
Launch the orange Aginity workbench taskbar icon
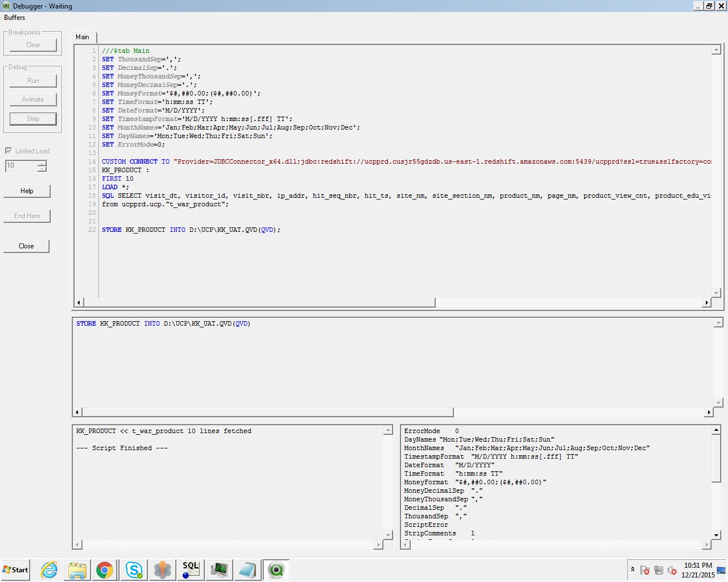click(162, 569)
